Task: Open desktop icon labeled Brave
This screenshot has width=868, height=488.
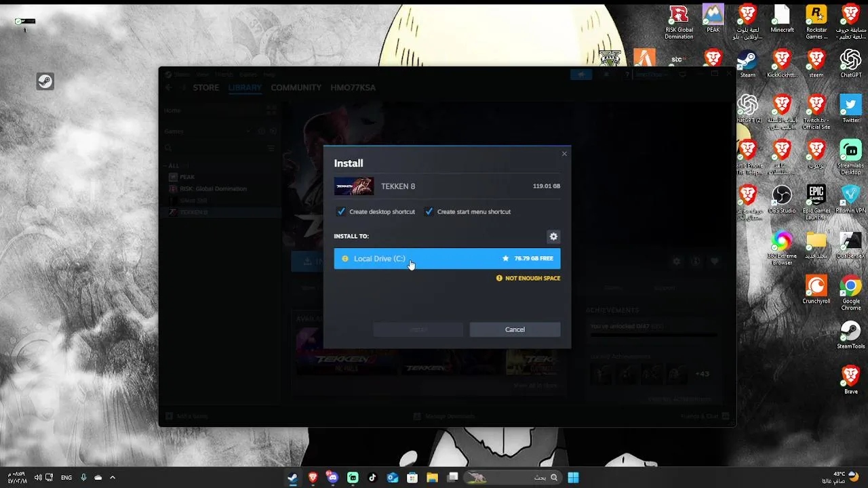Action: click(x=851, y=380)
